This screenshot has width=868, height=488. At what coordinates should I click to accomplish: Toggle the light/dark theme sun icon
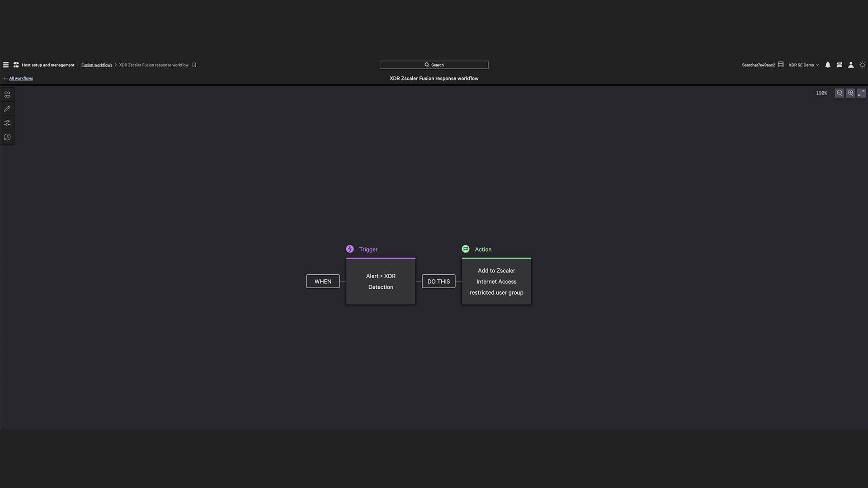point(863,65)
